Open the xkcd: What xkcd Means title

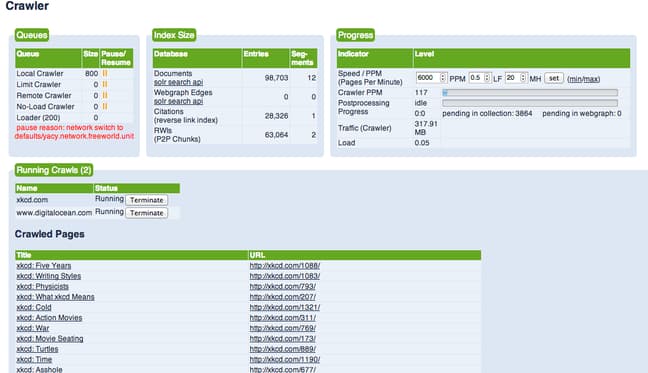tap(55, 297)
